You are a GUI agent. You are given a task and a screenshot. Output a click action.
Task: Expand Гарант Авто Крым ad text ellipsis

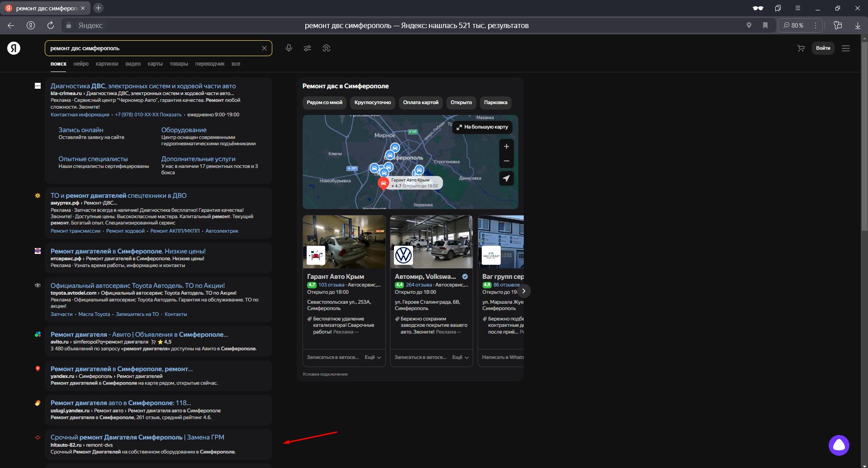coord(356,332)
